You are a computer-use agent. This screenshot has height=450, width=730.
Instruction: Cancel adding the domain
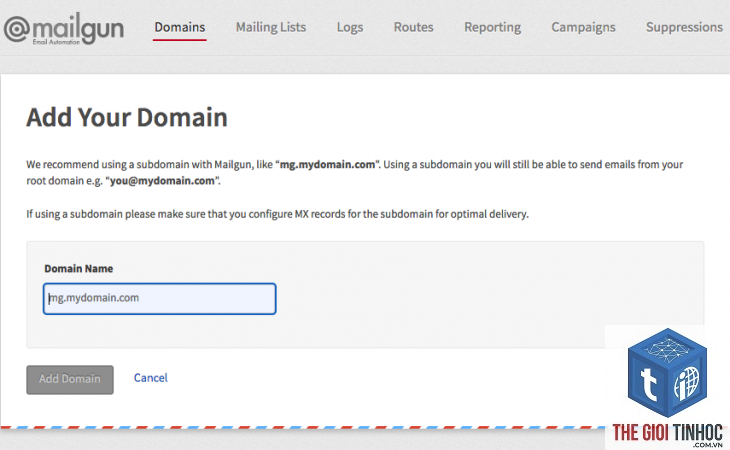point(150,378)
